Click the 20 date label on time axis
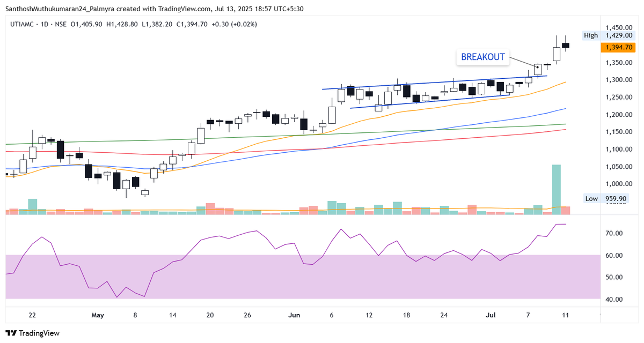The width and height of the screenshot is (644, 343). coord(210,315)
